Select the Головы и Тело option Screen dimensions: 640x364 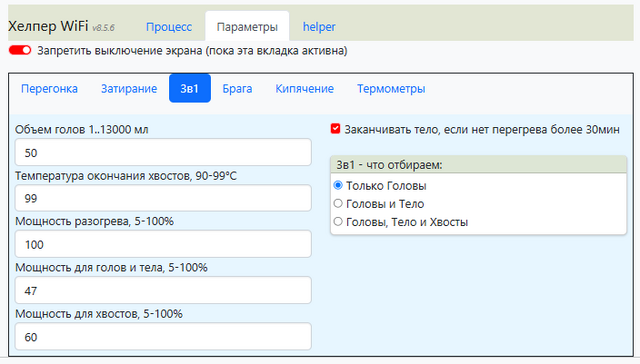(x=338, y=203)
